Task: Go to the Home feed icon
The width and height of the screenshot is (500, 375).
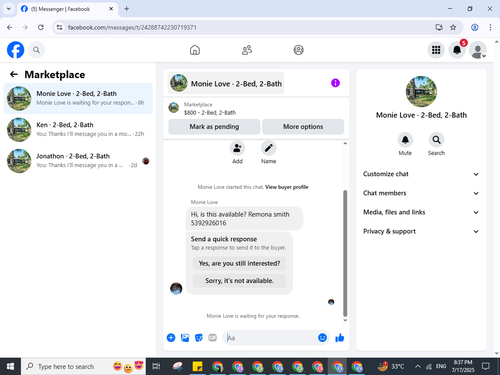Action: pyautogui.click(x=195, y=50)
